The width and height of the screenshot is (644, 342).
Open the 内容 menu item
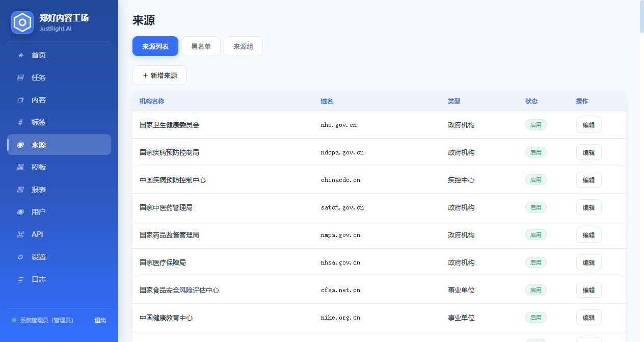tap(59, 100)
